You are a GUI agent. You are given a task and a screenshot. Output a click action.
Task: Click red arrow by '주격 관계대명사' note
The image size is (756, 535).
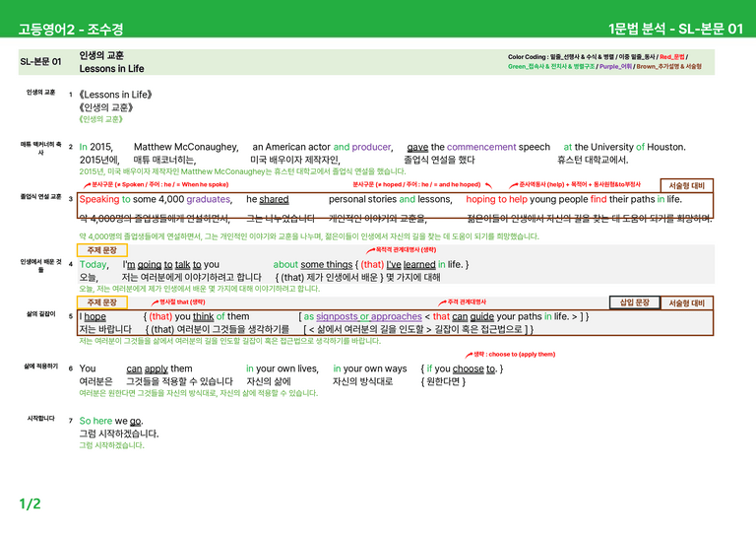(x=442, y=302)
